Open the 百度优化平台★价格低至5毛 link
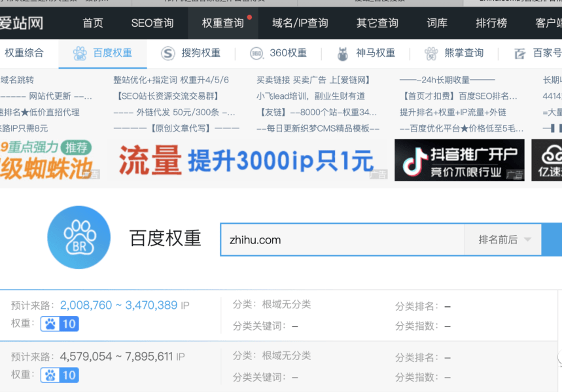The width and height of the screenshot is (562, 392). click(x=462, y=128)
